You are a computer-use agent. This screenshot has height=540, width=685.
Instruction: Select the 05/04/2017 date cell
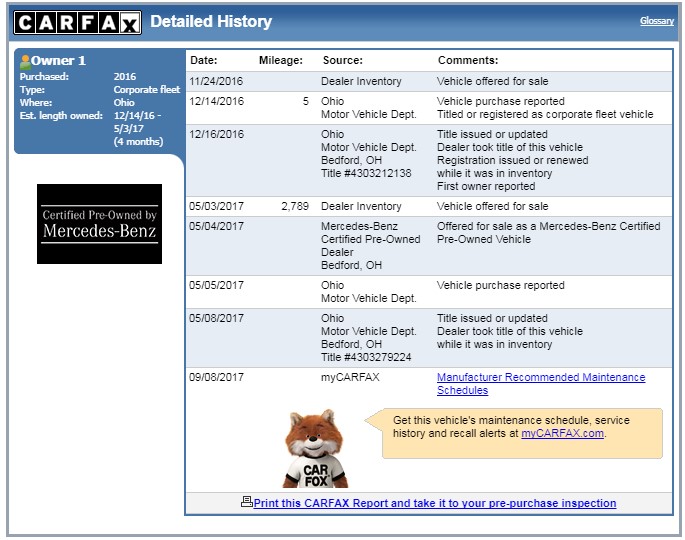216,226
